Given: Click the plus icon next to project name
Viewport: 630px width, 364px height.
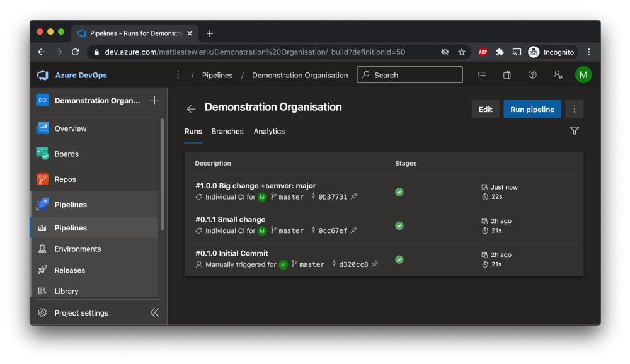Looking at the screenshot, I should pos(154,100).
